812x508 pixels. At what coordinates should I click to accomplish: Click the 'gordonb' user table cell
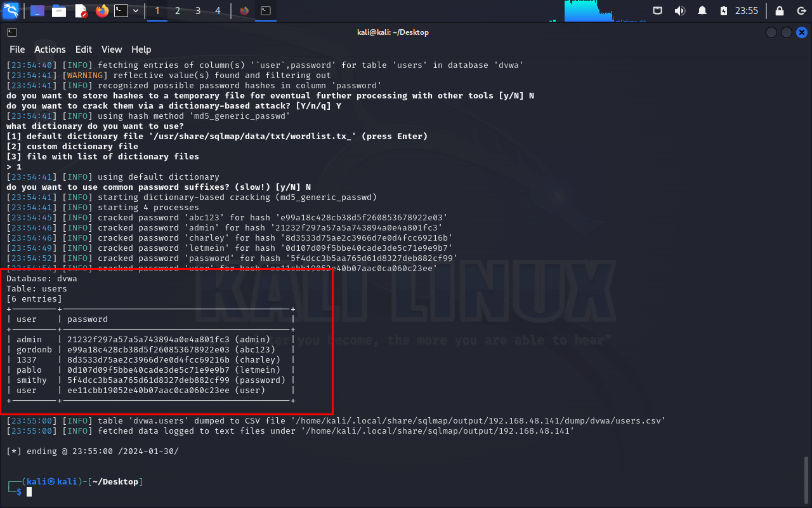click(34, 350)
